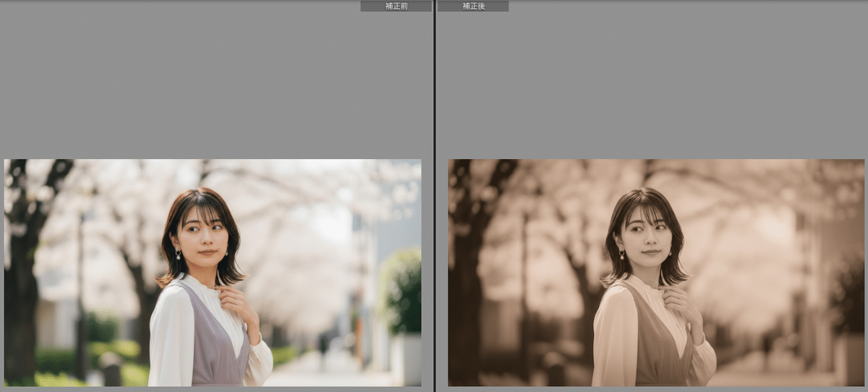Click the blurred pedestrian in the sepia photo
This screenshot has height=392, width=868.
tap(766, 344)
